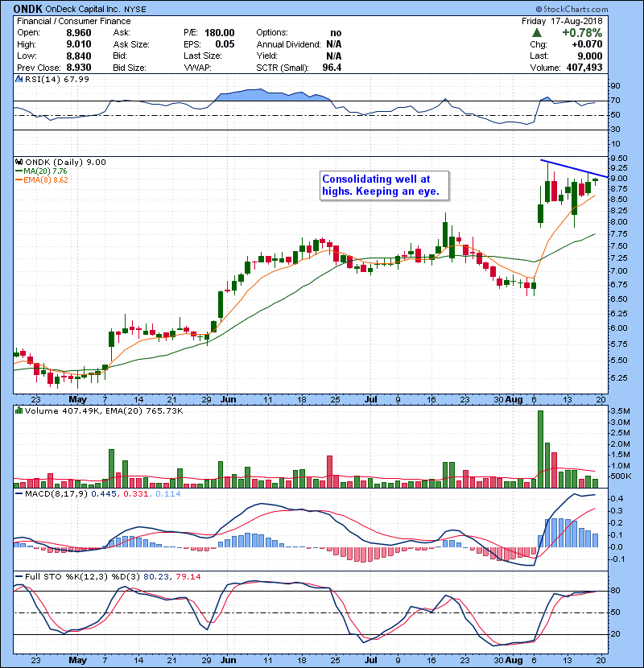Click the candlestick icon beside ONDK (Daily)
The image size is (644, 668).
pos(19,163)
